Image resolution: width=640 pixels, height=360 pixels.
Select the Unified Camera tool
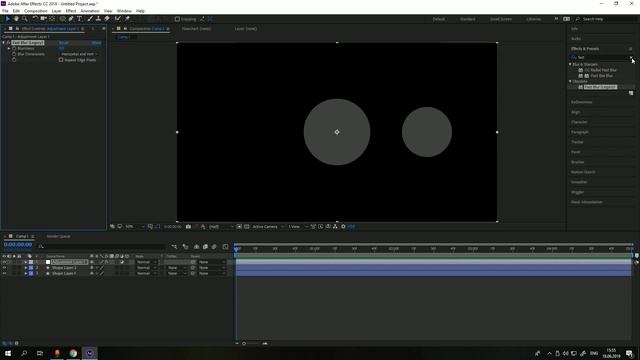click(x=43, y=19)
